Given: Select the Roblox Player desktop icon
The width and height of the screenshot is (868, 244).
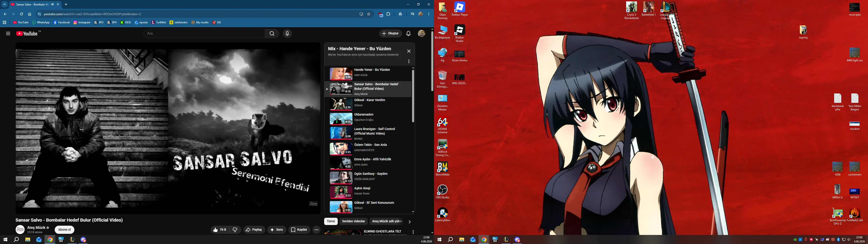Looking at the screenshot, I should [460, 9].
